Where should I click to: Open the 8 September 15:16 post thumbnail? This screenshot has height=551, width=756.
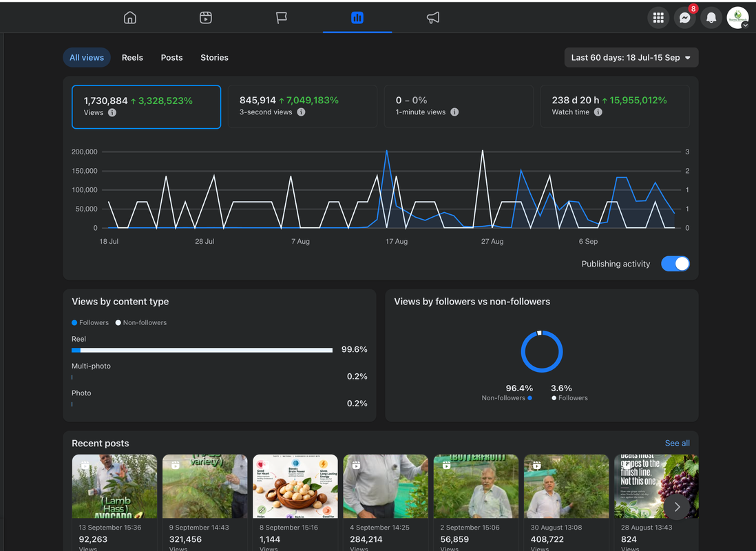point(295,486)
